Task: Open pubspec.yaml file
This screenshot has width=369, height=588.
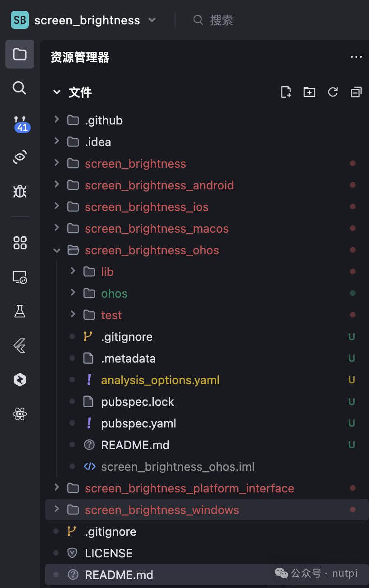Action: [x=138, y=423]
